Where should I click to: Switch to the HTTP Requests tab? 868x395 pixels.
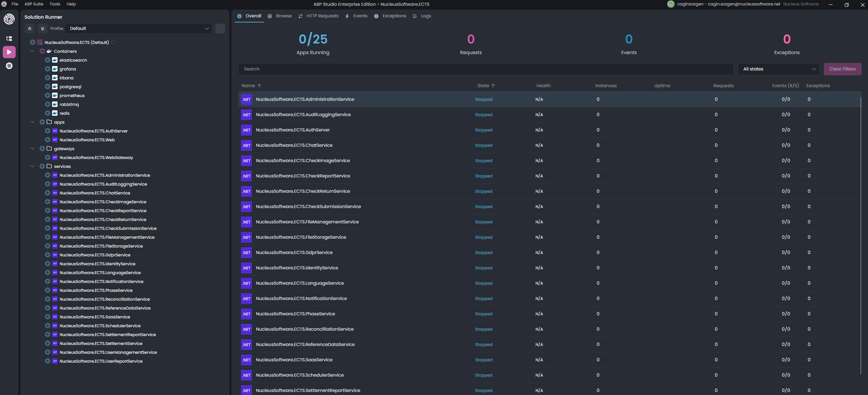319,16
